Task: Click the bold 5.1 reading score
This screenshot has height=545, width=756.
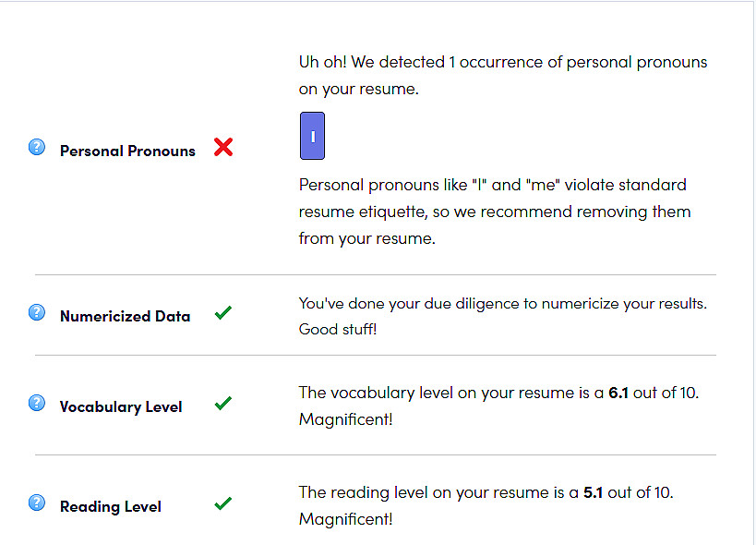Action: click(x=593, y=492)
